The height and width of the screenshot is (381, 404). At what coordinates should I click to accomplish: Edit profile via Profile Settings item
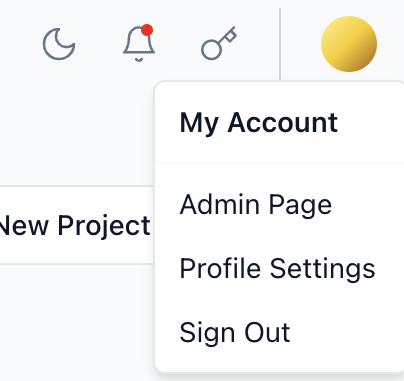click(x=277, y=268)
